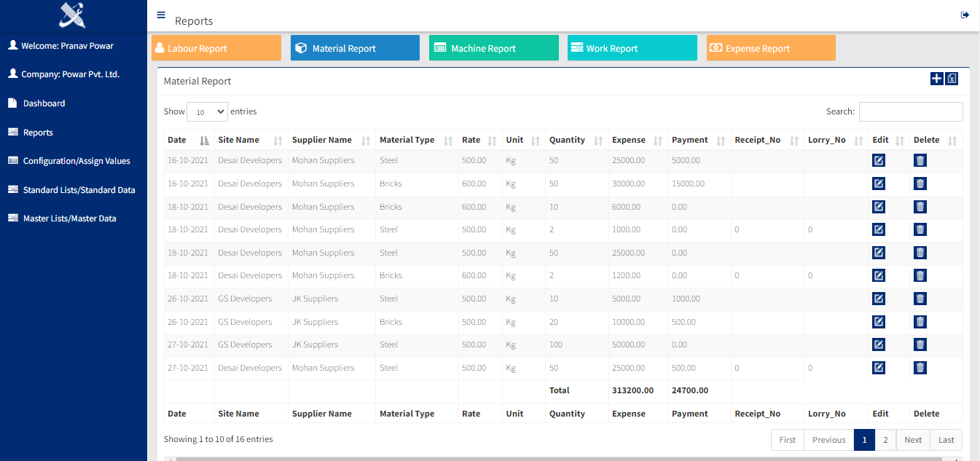Delete the 26-10-2021 Bricks 10000.00 row
The width and height of the screenshot is (980, 461).
[920, 322]
